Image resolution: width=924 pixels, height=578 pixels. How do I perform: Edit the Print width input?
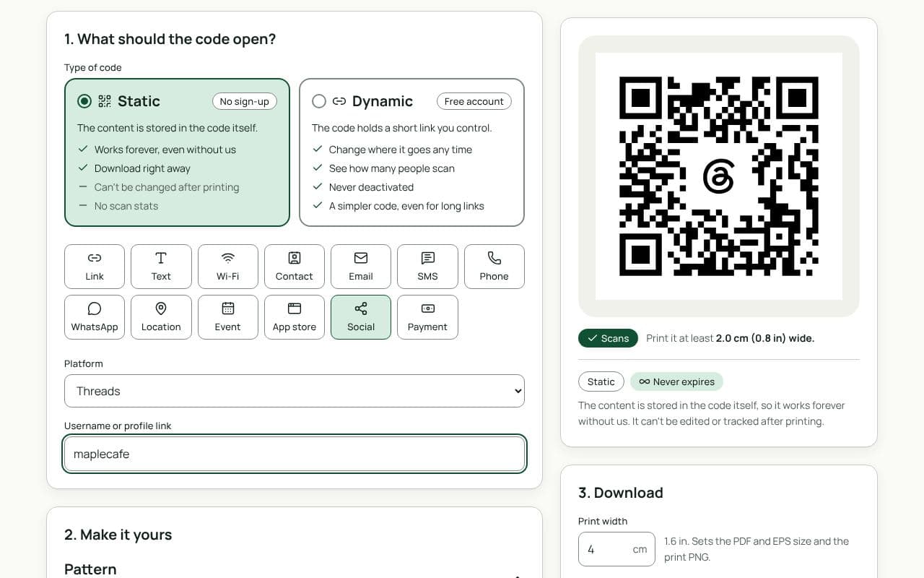[616, 549]
